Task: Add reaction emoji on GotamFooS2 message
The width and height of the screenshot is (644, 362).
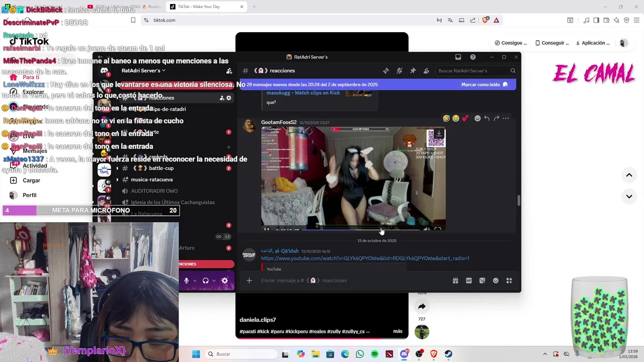Action: point(477,118)
